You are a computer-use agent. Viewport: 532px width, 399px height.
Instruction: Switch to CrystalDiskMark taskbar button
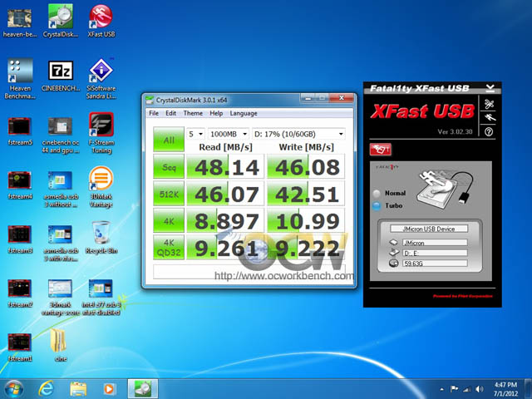click(143, 389)
